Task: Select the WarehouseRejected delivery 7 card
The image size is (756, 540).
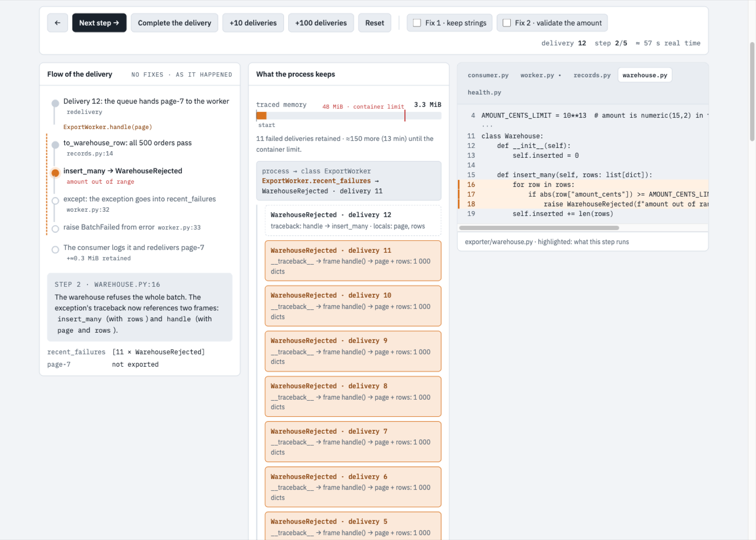Action: click(x=353, y=442)
